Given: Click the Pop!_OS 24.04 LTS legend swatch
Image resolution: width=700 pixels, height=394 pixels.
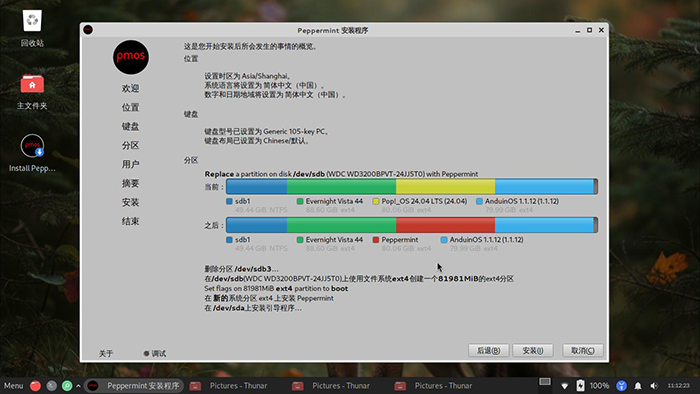Looking at the screenshot, I should [376, 201].
